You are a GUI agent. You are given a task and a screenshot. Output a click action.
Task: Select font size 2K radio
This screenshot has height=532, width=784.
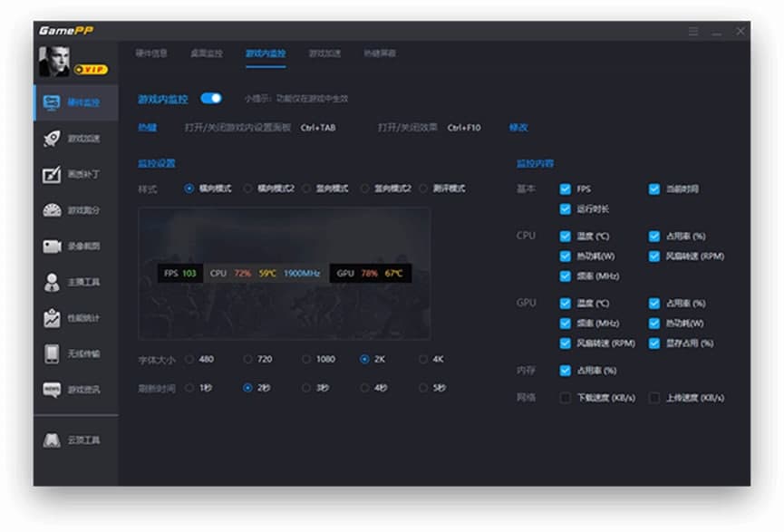click(x=364, y=359)
